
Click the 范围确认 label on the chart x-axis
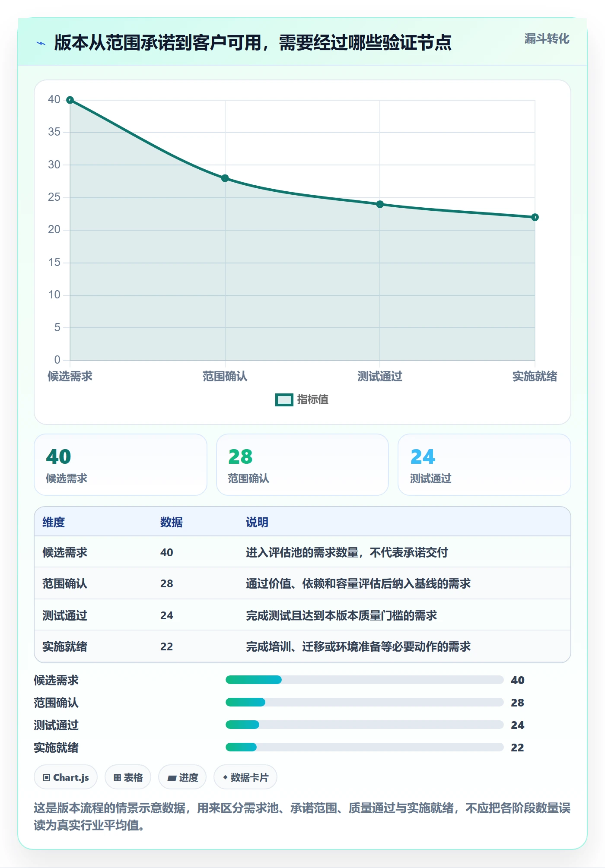pyautogui.click(x=225, y=376)
